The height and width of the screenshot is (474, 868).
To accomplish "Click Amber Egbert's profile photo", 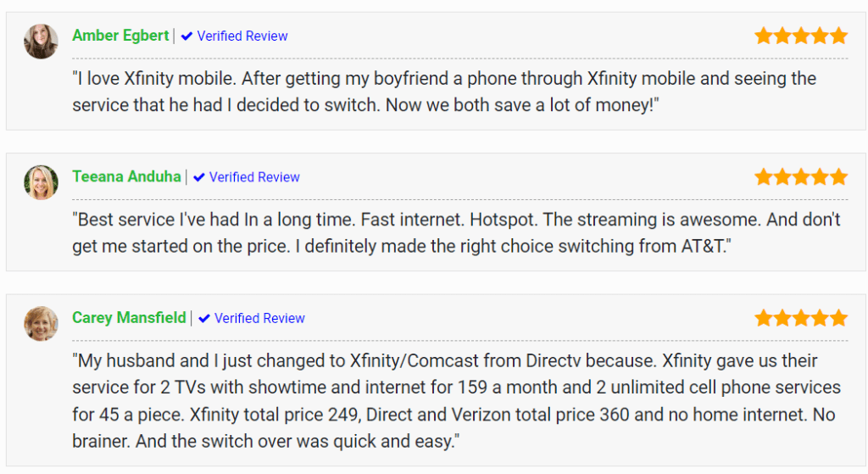I will [41, 41].
